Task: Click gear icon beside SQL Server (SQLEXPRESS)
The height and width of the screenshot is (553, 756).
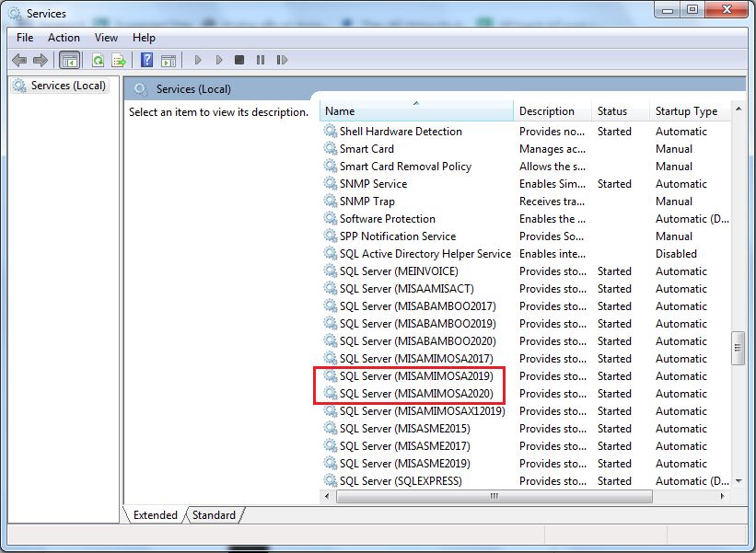Action: point(331,480)
